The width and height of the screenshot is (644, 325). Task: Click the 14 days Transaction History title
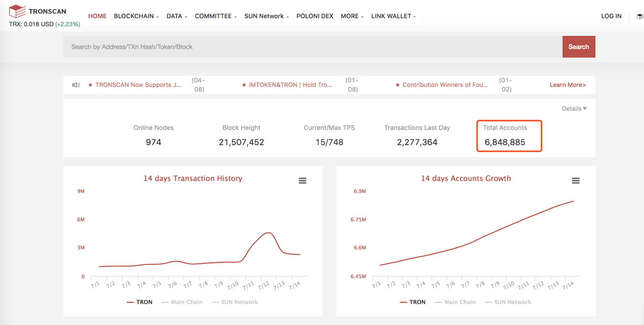[193, 178]
